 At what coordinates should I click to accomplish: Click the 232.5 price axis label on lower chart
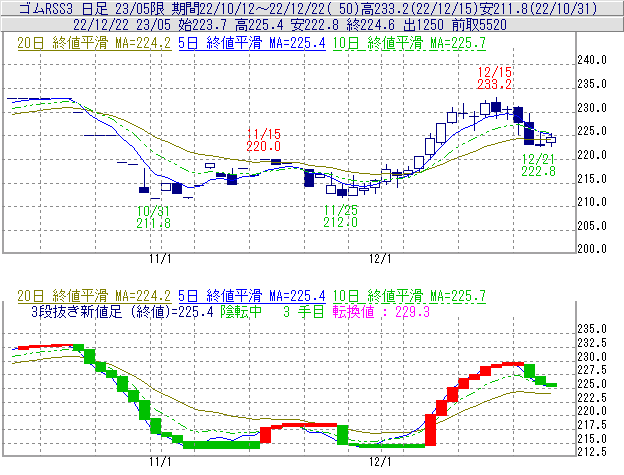592,343
